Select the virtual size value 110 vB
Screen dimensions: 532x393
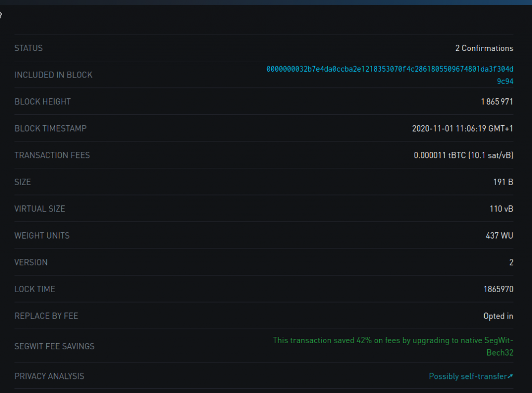(x=501, y=209)
